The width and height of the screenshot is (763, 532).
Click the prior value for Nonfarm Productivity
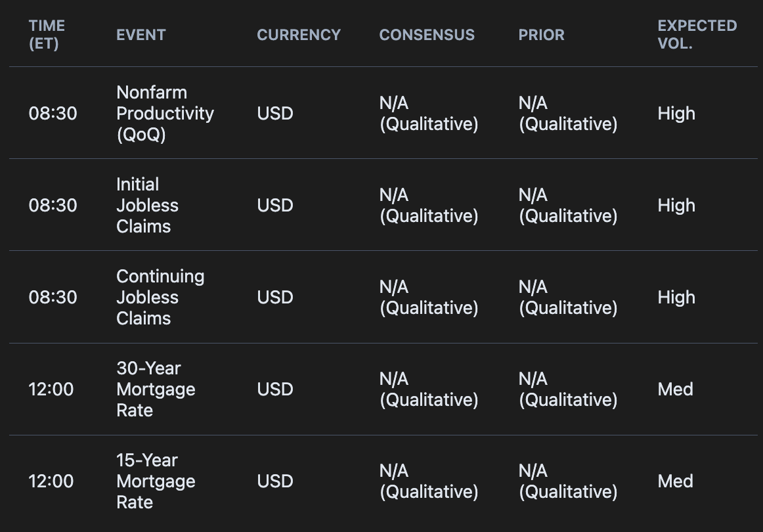[x=568, y=113]
